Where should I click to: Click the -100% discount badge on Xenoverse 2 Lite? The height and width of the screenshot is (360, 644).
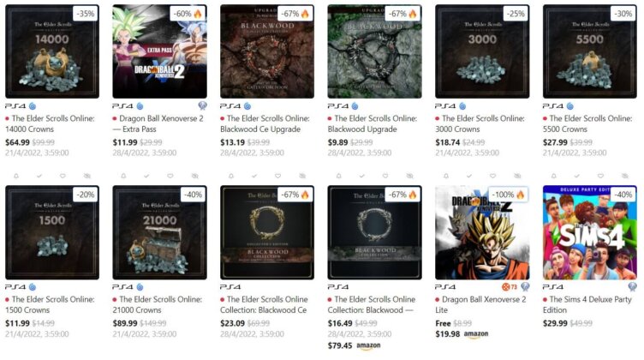(508, 195)
